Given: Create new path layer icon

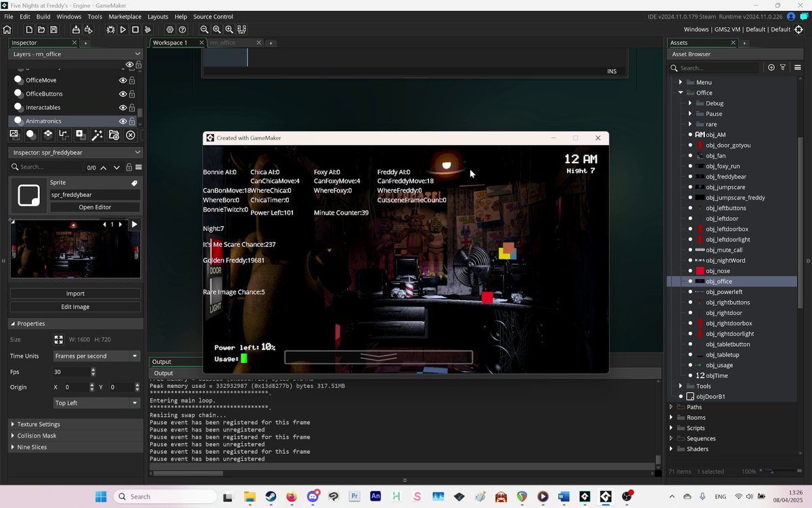Looking at the screenshot, I should tap(64, 135).
